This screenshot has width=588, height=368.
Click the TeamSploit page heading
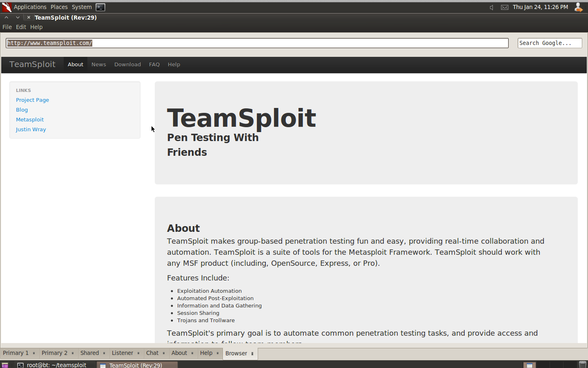[x=241, y=118]
